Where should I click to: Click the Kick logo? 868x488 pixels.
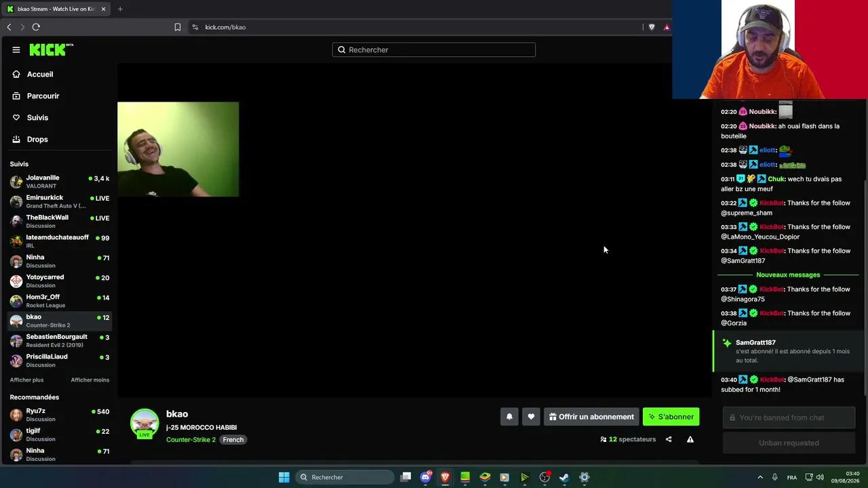pyautogui.click(x=51, y=49)
